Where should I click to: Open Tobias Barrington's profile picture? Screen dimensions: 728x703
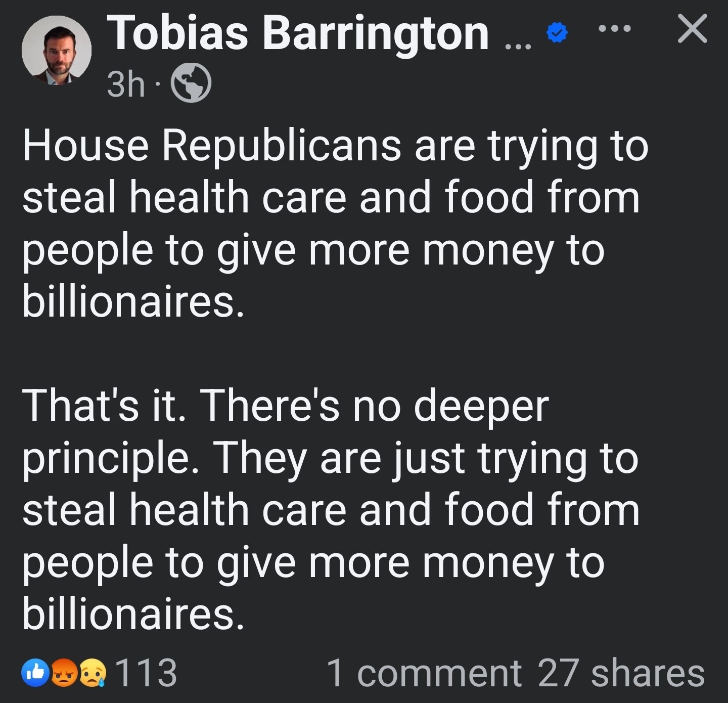pyautogui.click(x=57, y=50)
